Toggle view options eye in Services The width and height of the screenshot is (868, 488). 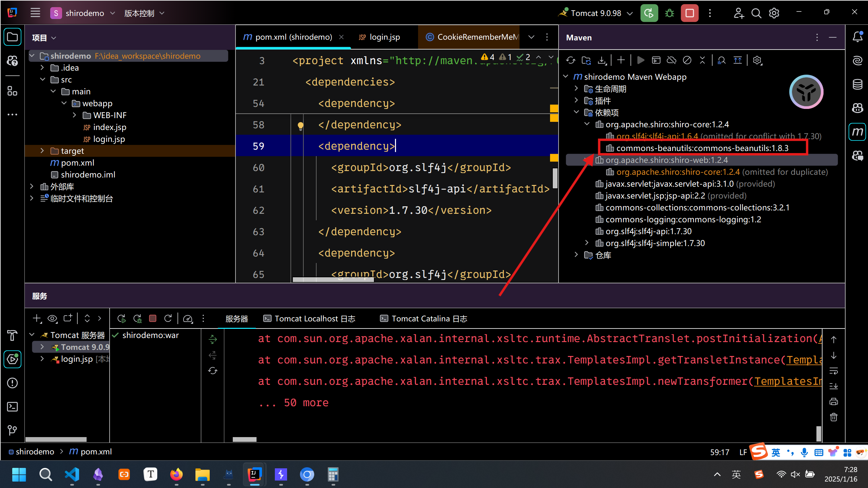[52, 318]
